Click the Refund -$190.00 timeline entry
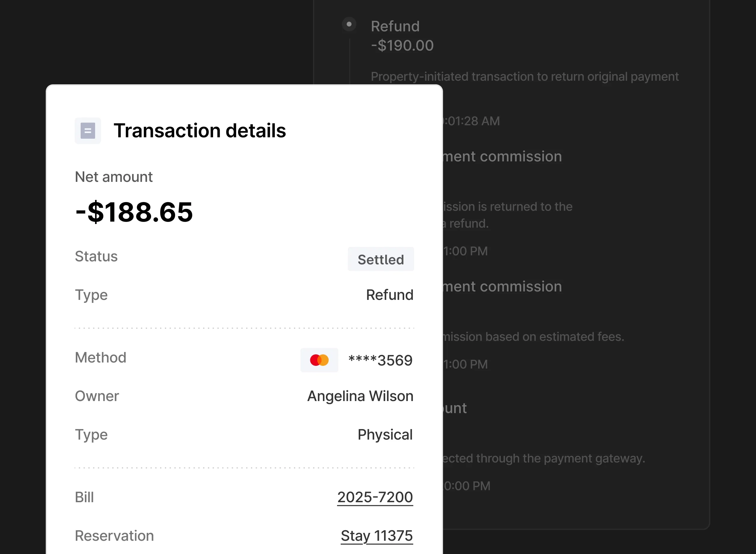This screenshot has width=756, height=554. pos(402,35)
